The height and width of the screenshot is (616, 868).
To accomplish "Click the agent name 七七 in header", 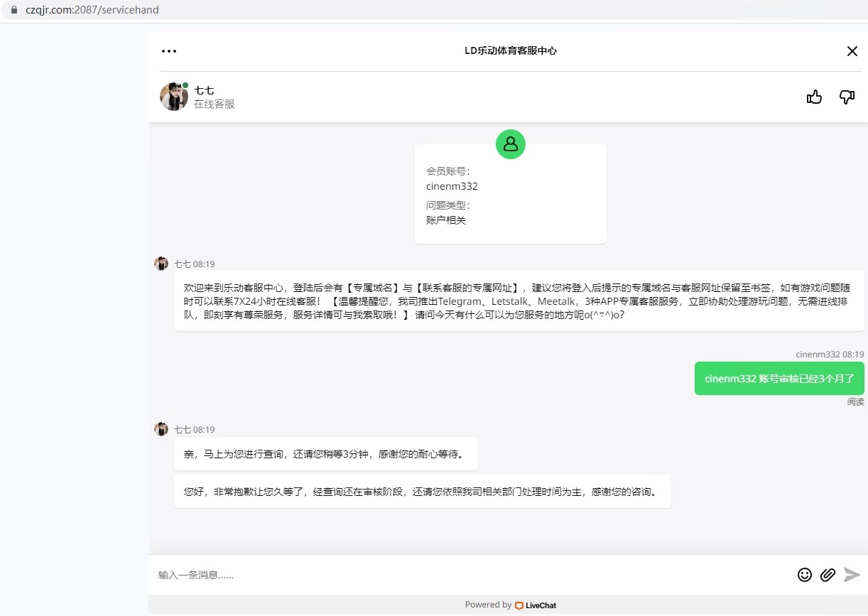I will click(x=204, y=90).
